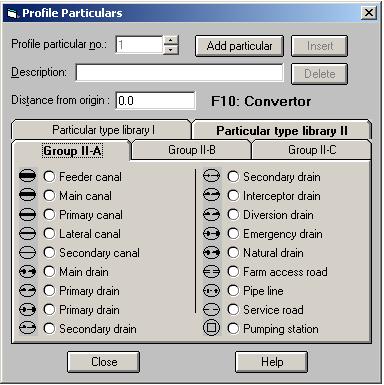Choose the Natural drain radio option
Image resolution: width=384 pixels, height=385 pixels.
coord(233,253)
